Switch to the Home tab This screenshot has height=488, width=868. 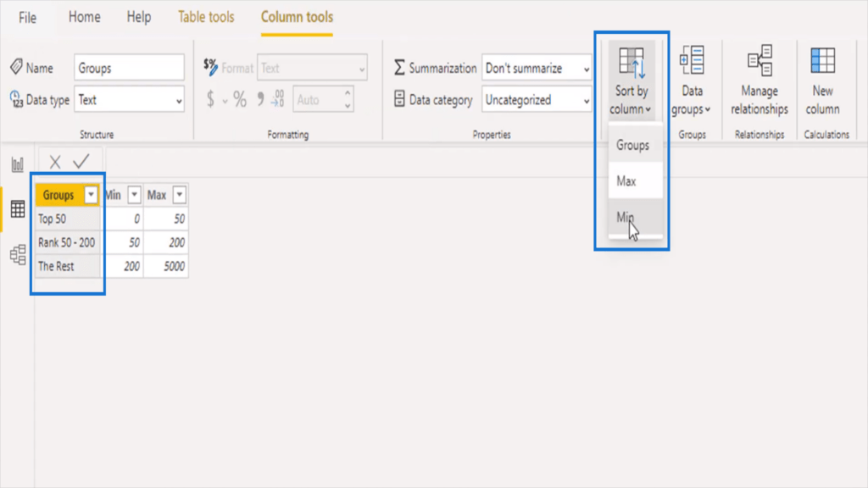[84, 17]
